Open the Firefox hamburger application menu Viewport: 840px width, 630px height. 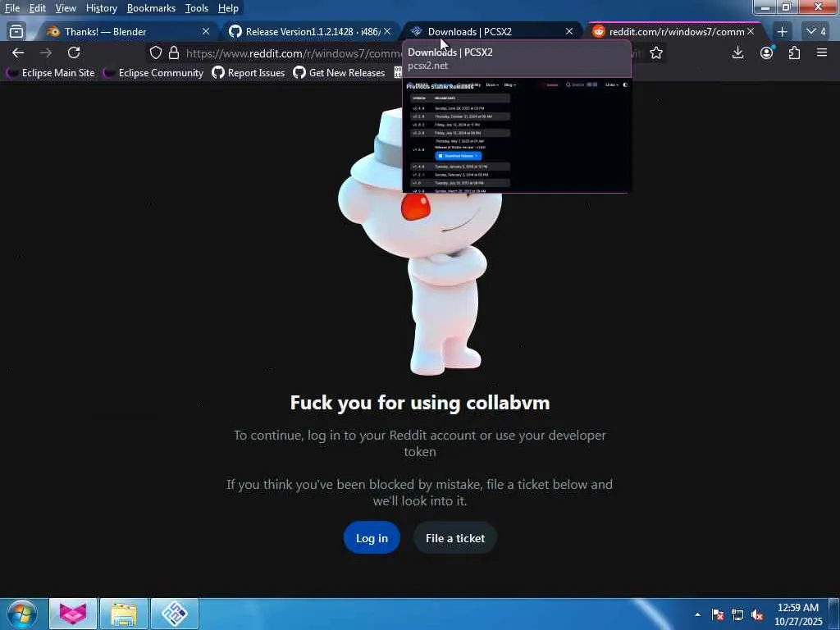822,52
